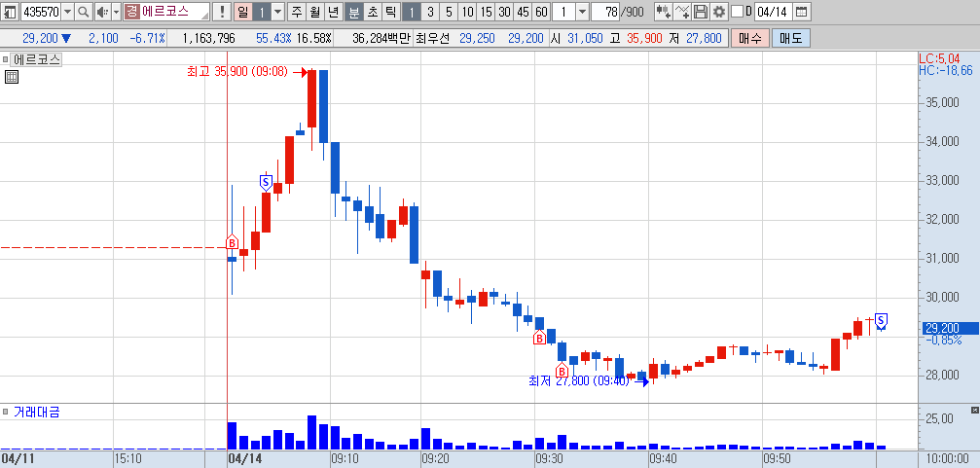Screen dimensions: 980x468
Task: Close the 거래대금 volume panel
Action: [974, 410]
